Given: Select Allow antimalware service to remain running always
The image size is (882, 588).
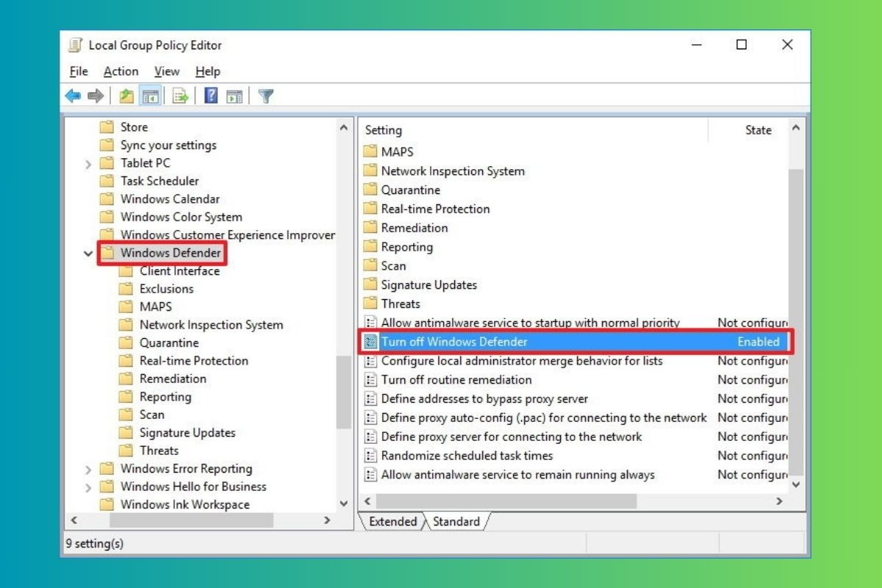Looking at the screenshot, I should pos(517,475).
